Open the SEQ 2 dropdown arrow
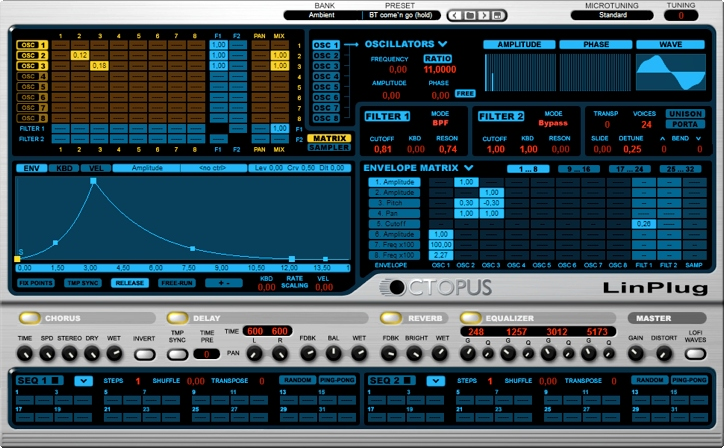This screenshot has width=724, height=448. coord(435,381)
